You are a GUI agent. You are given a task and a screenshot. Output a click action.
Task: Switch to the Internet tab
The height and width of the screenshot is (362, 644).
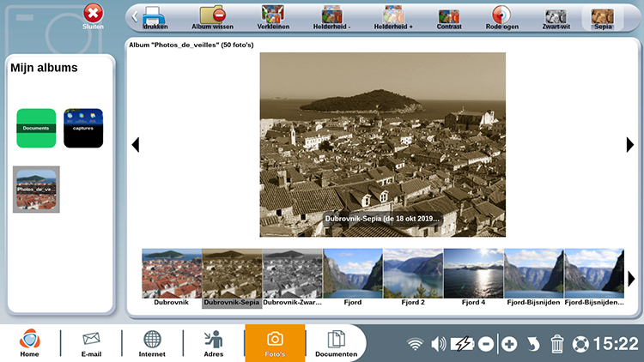tap(152, 343)
